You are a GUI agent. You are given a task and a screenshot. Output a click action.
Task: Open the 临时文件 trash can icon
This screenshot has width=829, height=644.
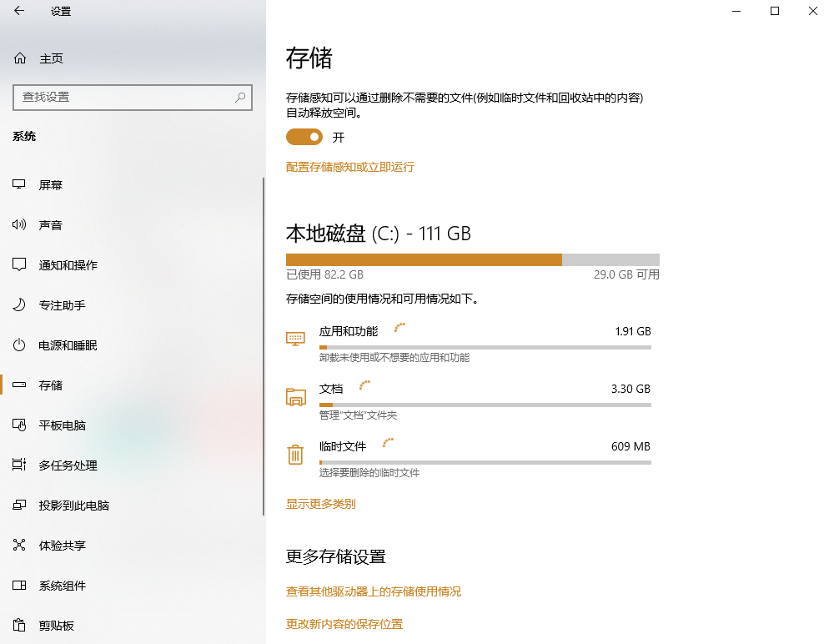(x=295, y=455)
